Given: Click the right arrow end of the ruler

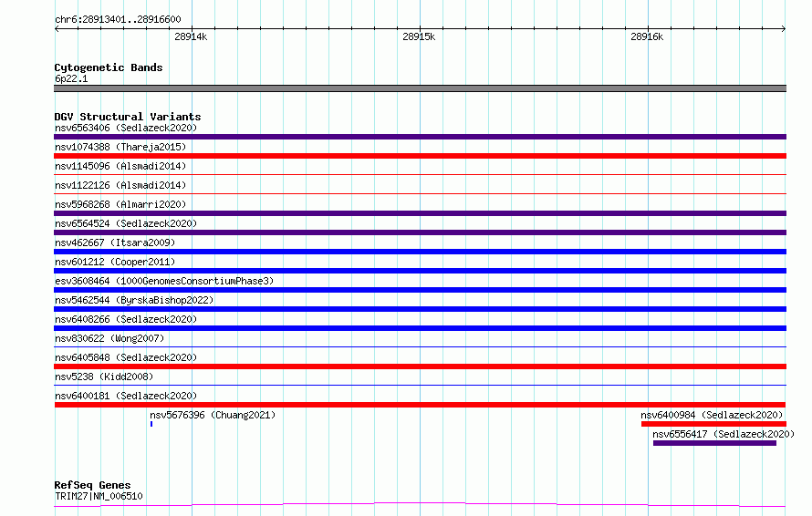Looking at the screenshot, I should pyautogui.click(x=784, y=28).
